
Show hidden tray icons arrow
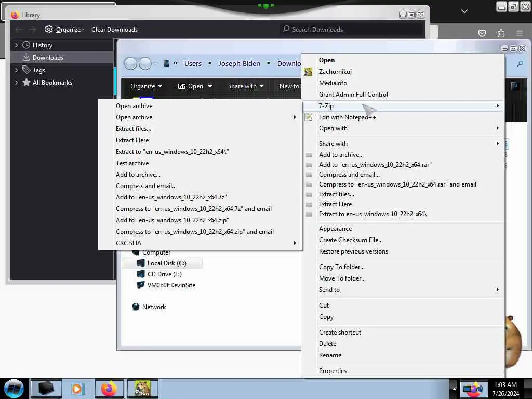[454, 389]
